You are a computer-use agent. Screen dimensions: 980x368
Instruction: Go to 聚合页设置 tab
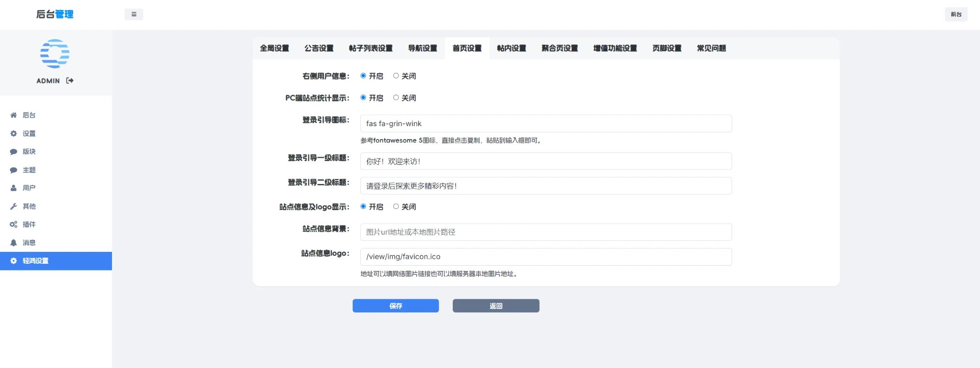(x=560, y=48)
